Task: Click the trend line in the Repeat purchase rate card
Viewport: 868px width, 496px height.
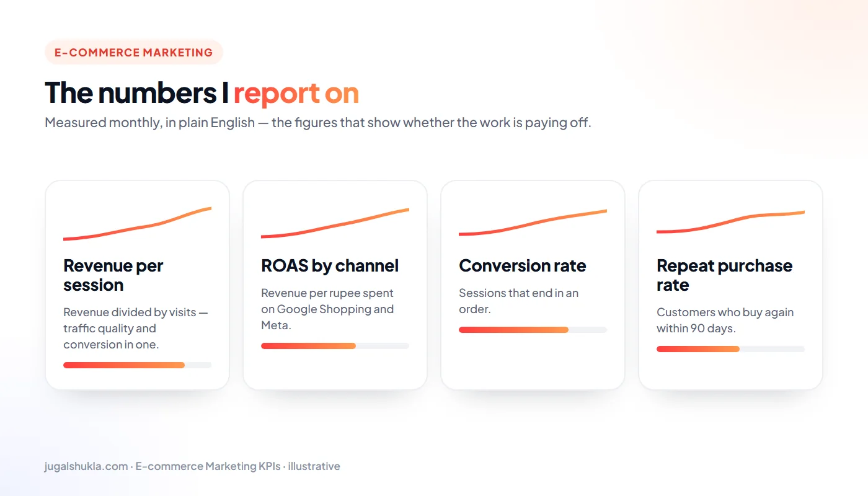Action: point(730,222)
